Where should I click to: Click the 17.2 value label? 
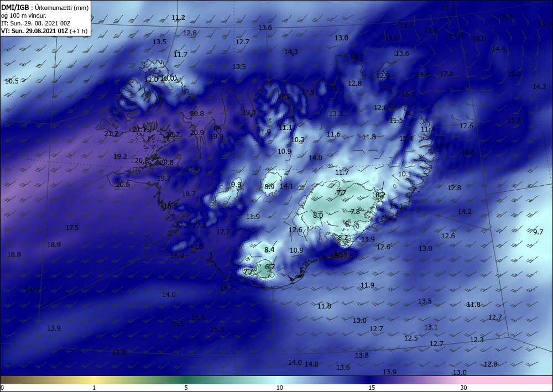(x=284, y=97)
